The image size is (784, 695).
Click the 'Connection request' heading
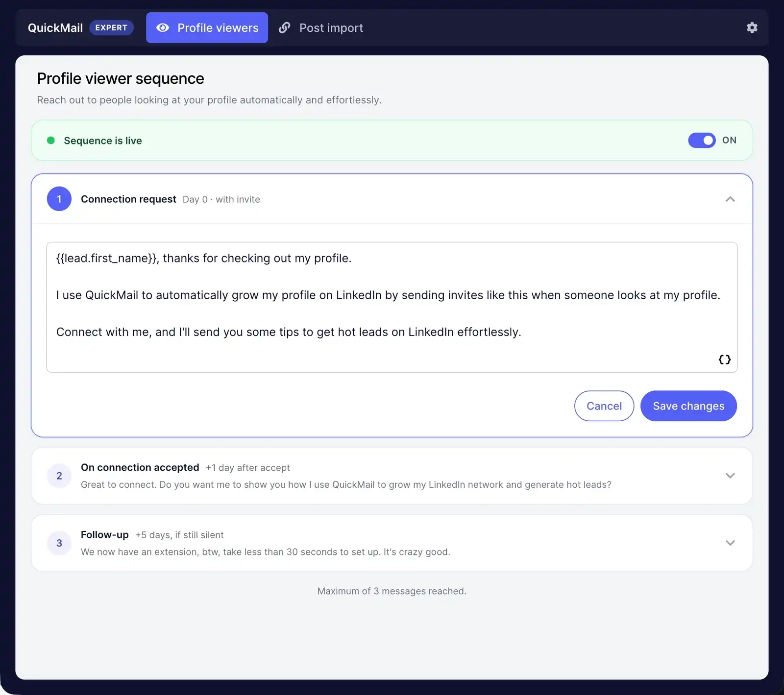[x=128, y=199]
